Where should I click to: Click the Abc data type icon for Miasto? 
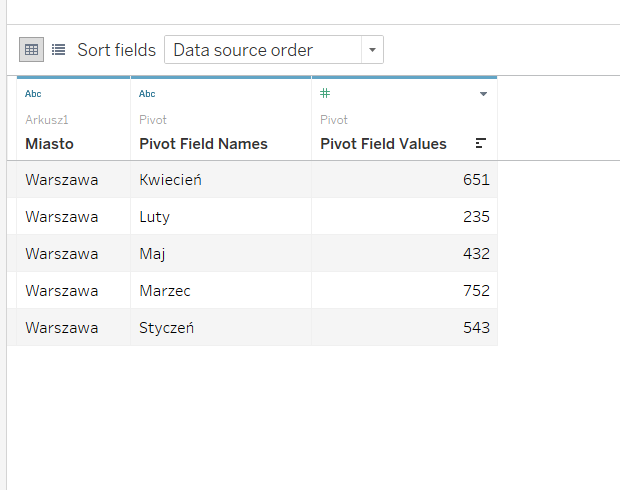[x=33, y=94]
